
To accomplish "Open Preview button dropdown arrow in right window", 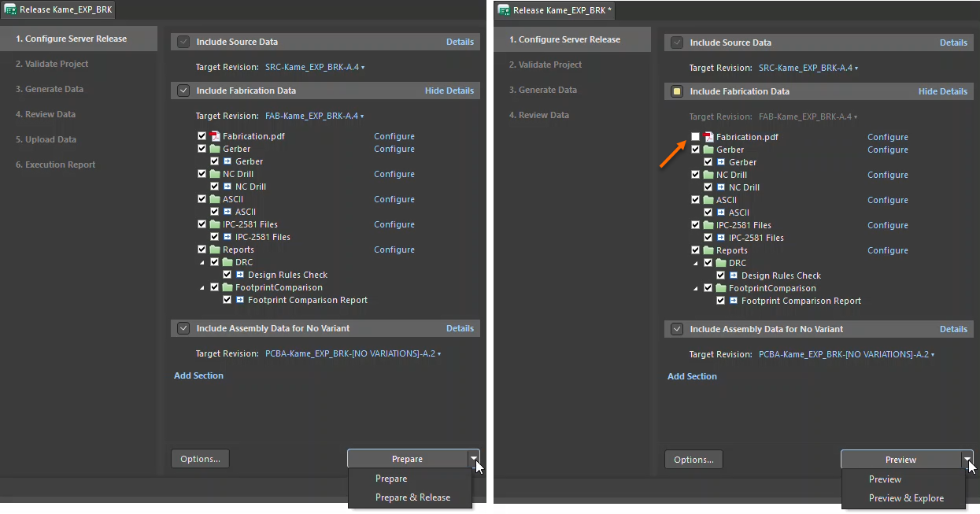I will [x=967, y=460].
